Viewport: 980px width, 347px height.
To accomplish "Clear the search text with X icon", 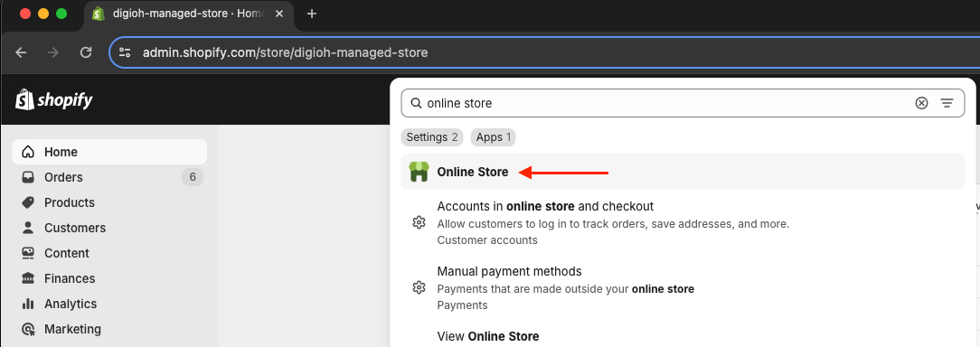I will pos(921,103).
